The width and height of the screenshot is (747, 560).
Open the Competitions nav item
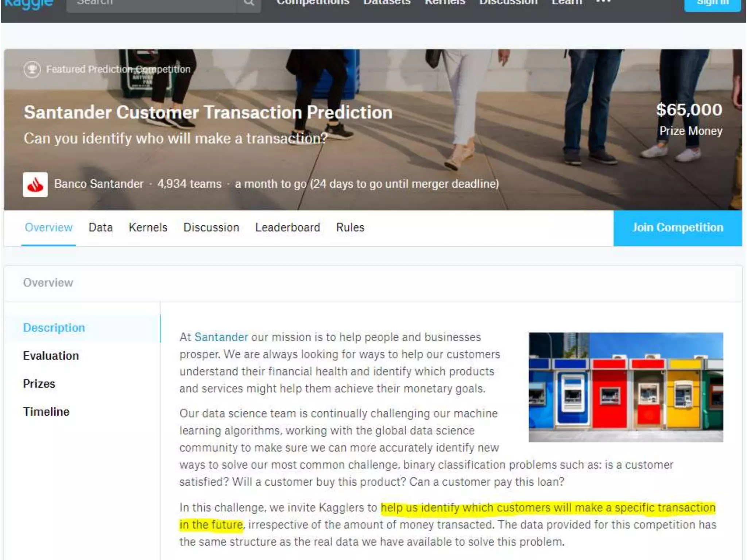click(313, 3)
